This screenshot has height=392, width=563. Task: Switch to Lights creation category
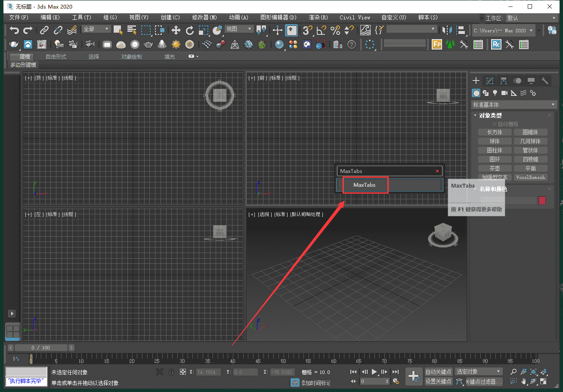(495, 93)
